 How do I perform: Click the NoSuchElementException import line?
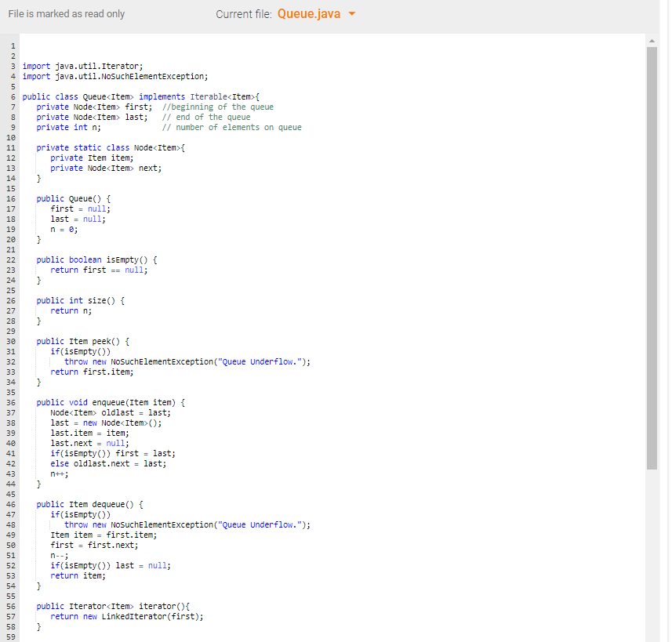114,76
